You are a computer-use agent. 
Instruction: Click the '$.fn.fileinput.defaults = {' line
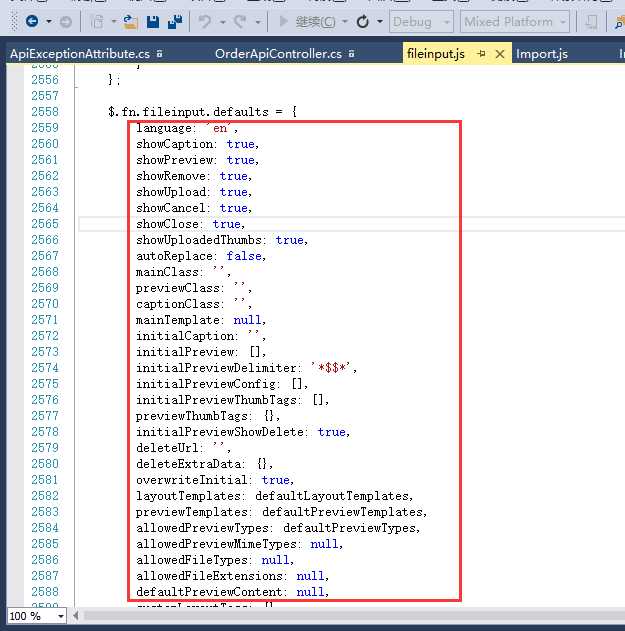[202, 112]
